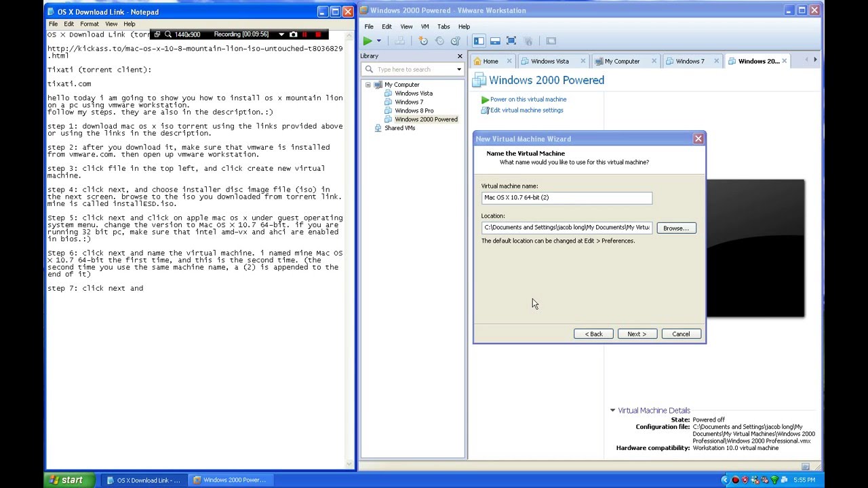Close the New Virtual Machine Wizard dialog
Screen dimensions: 868x488
[698, 139]
